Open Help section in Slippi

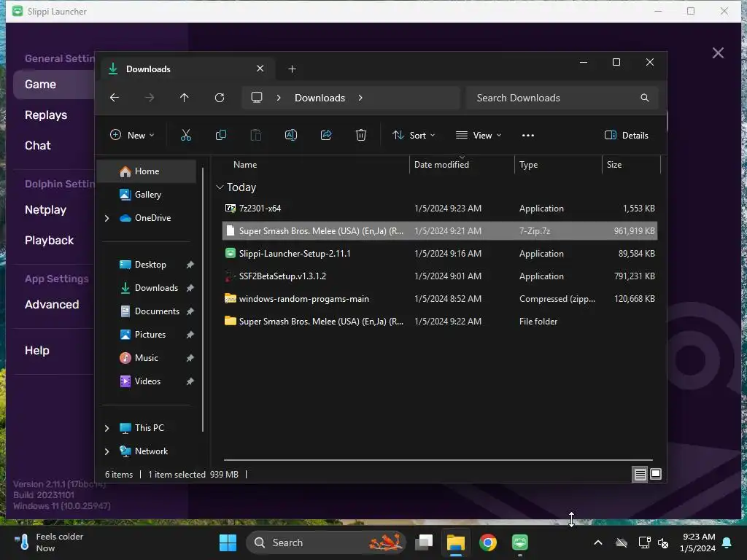coord(36,351)
